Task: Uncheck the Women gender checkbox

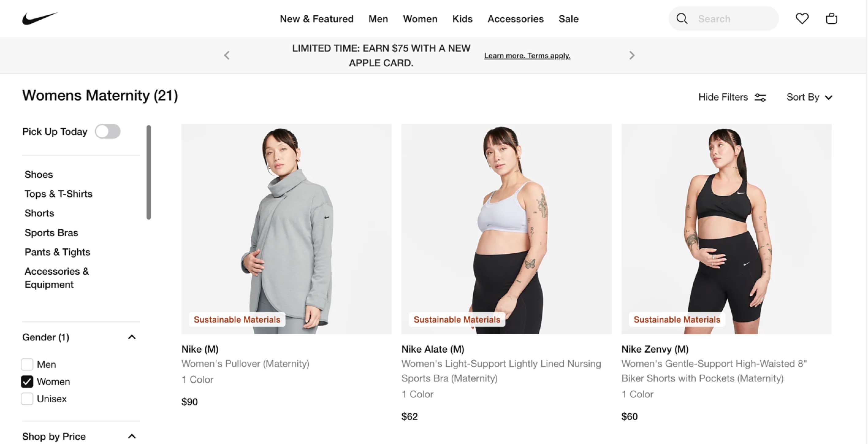Action: click(x=27, y=382)
